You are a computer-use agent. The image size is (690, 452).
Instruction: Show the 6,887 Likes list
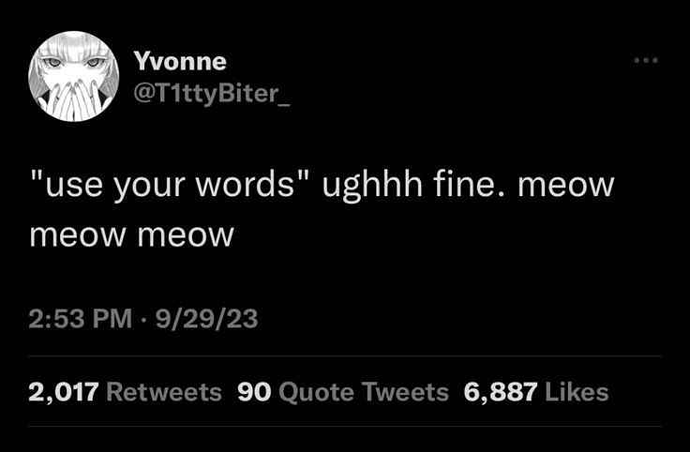[x=536, y=392]
